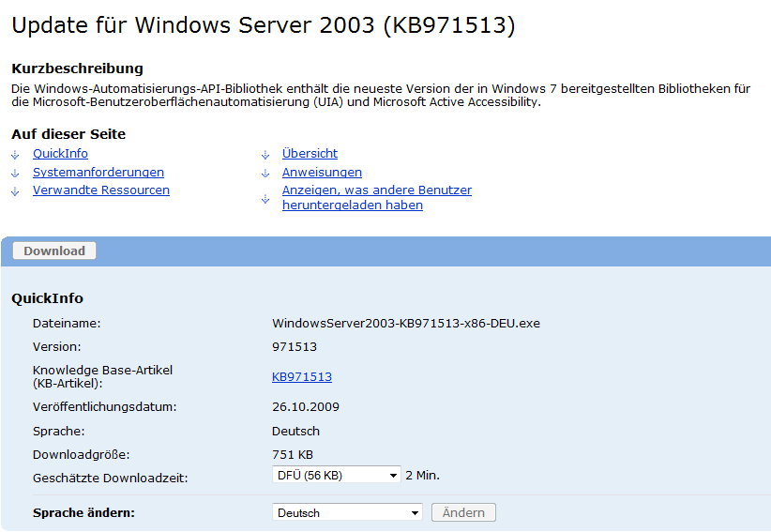The image size is (771, 532).
Task: Jump to the QuickInfo section link
Action: (60, 153)
